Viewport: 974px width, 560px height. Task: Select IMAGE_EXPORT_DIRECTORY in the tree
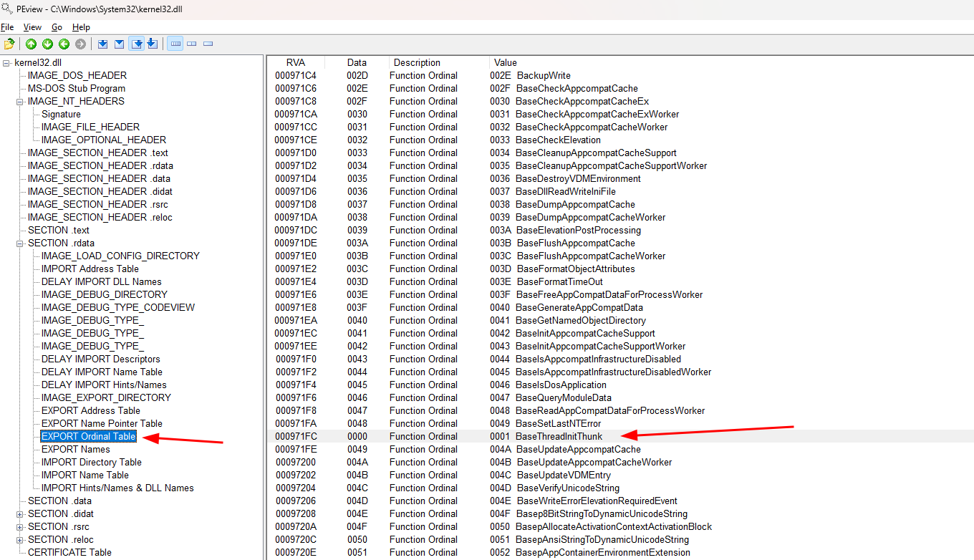tap(106, 398)
